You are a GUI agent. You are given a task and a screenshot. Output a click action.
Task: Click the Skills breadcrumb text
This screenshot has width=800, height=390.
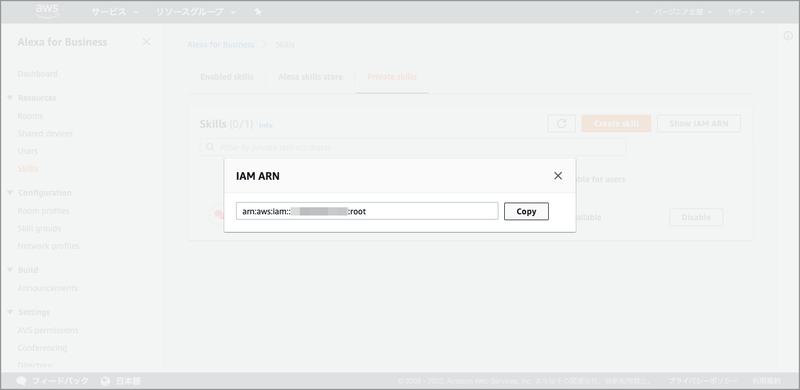point(285,44)
